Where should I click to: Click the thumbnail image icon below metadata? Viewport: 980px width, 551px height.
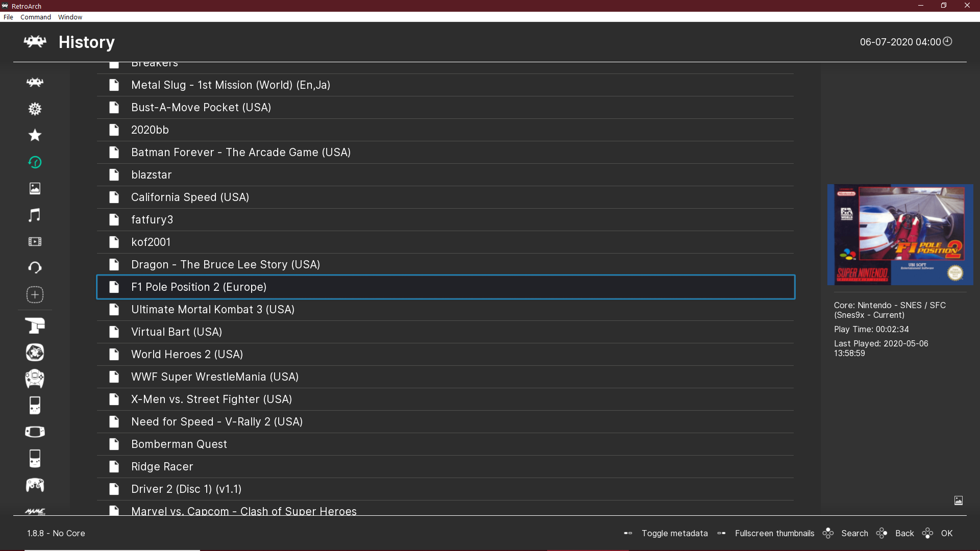tap(959, 500)
